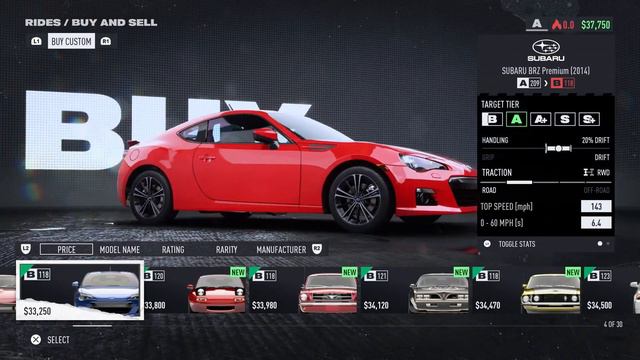640x360 pixels.
Task: Sort cars by MANUFACTURER
Action: tap(281, 249)
